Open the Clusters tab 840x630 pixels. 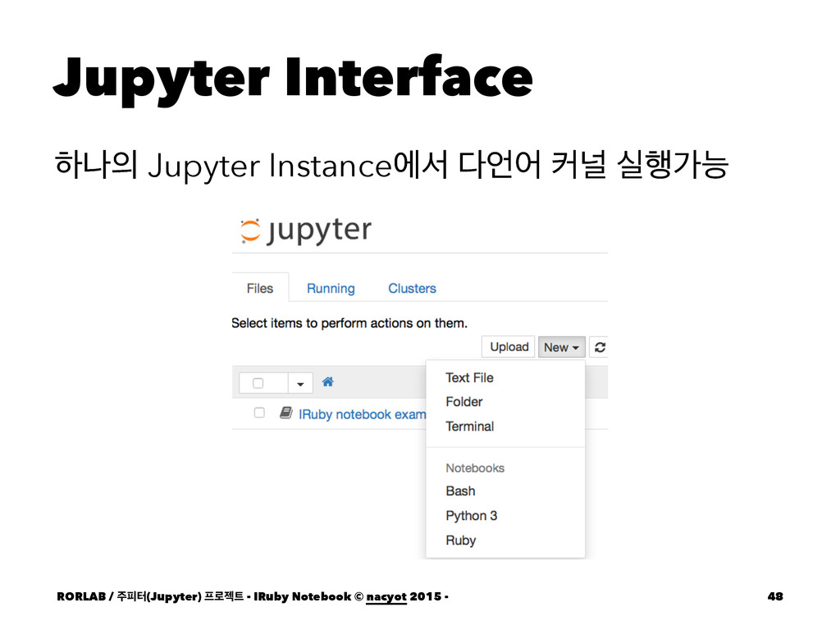pyautogui.click(x=412, y=288)
